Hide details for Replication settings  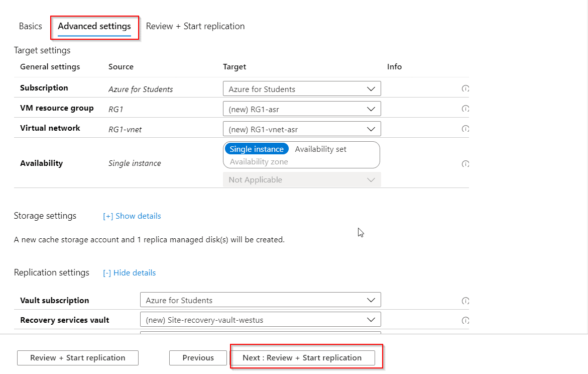tap(130, 273)
